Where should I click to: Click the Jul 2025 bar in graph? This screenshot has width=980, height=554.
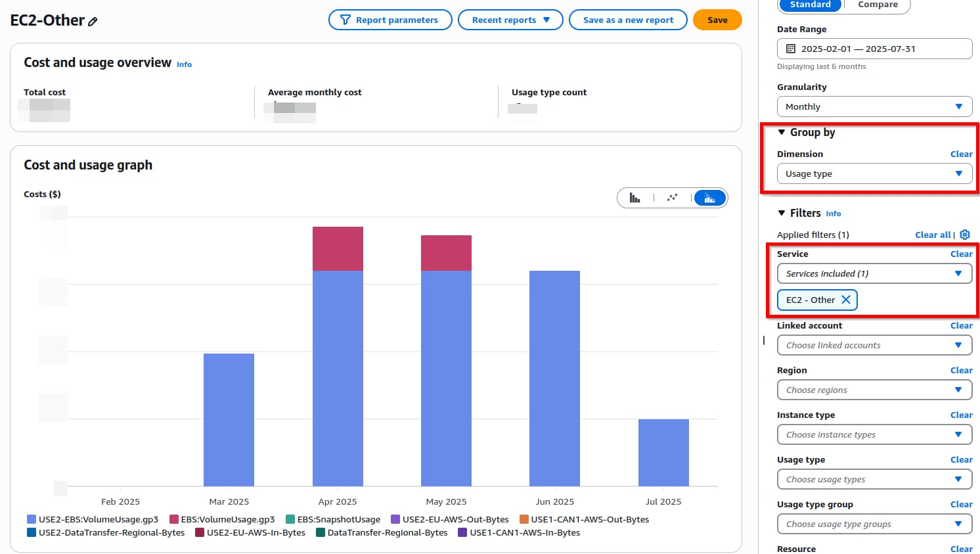click(663, 453)
